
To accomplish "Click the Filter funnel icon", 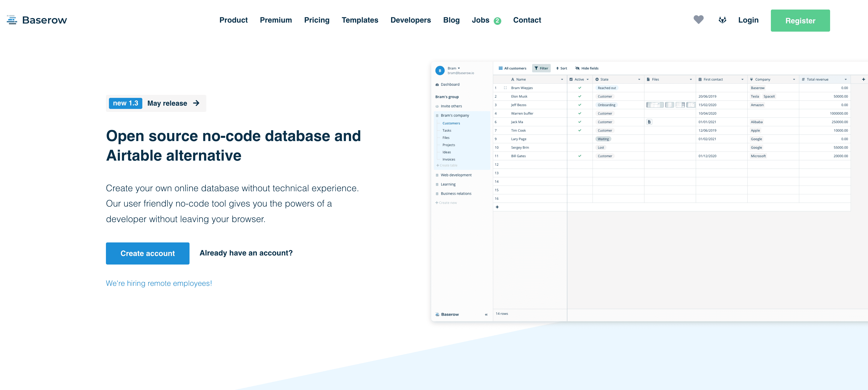I will [x=536, y=68].
